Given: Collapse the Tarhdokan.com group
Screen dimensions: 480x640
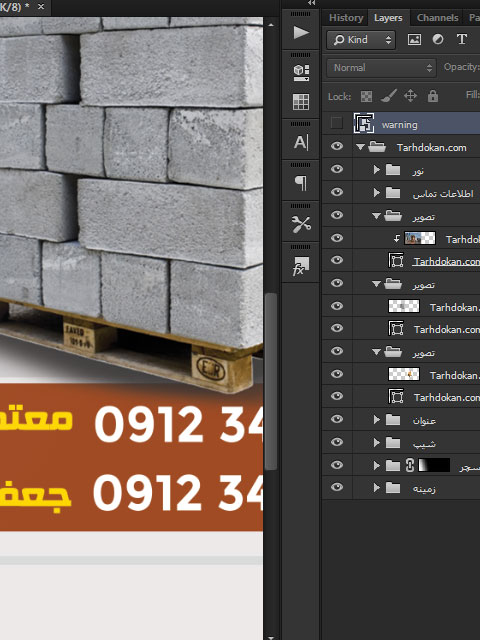Looking at the screenshot, I should click(x=360, y=147).
